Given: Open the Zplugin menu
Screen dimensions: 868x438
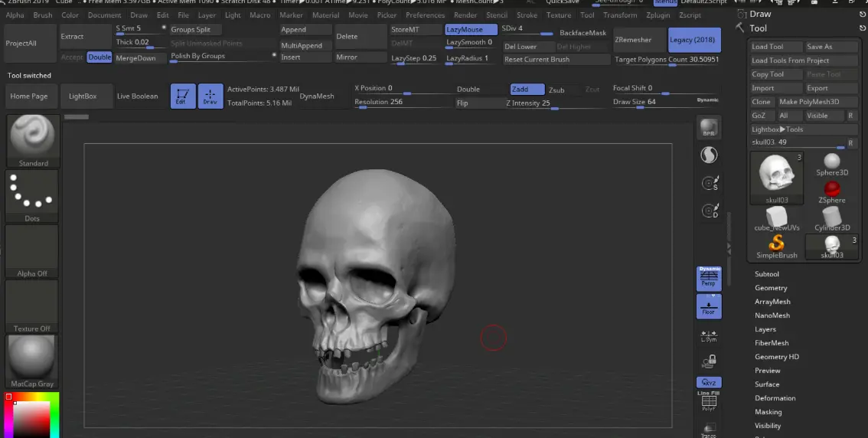Looking at the screenshot, I should [658, 15].
